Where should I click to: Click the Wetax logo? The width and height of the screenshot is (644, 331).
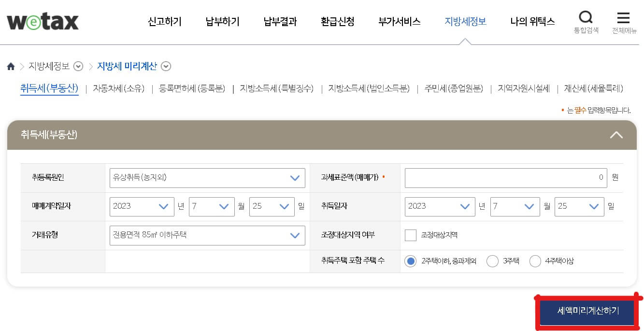[43, 21]
